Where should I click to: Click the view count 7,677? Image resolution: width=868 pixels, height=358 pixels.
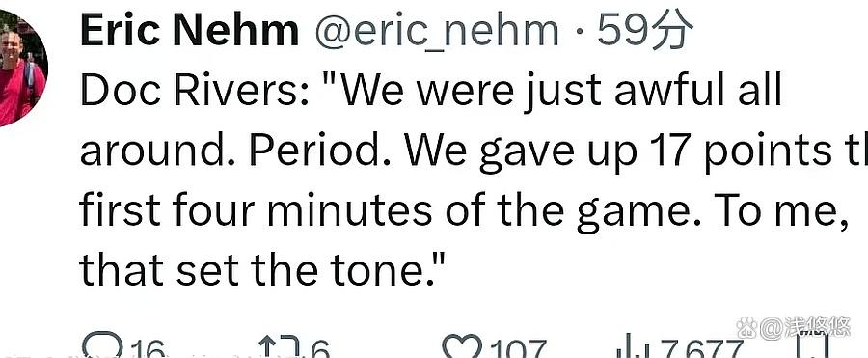(x=701, y=349)
